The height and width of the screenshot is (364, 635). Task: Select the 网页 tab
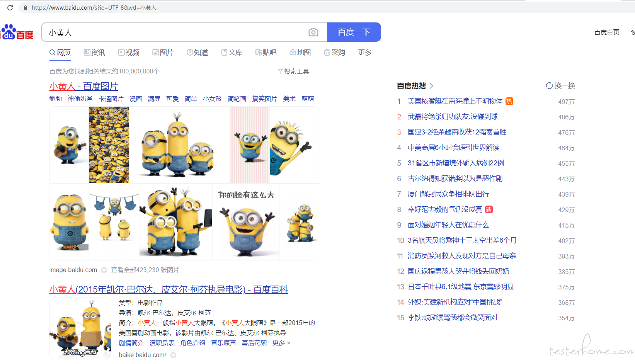(x=60, y=53)
